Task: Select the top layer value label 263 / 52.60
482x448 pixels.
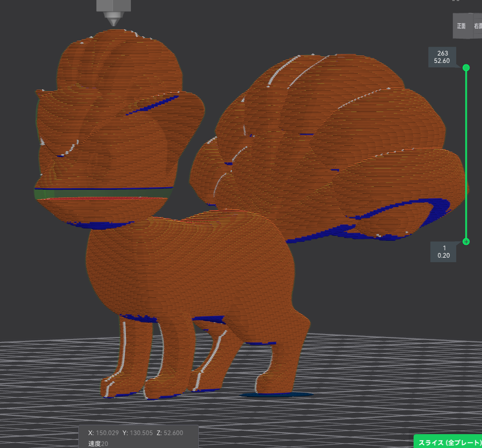Action: point(442,57)
